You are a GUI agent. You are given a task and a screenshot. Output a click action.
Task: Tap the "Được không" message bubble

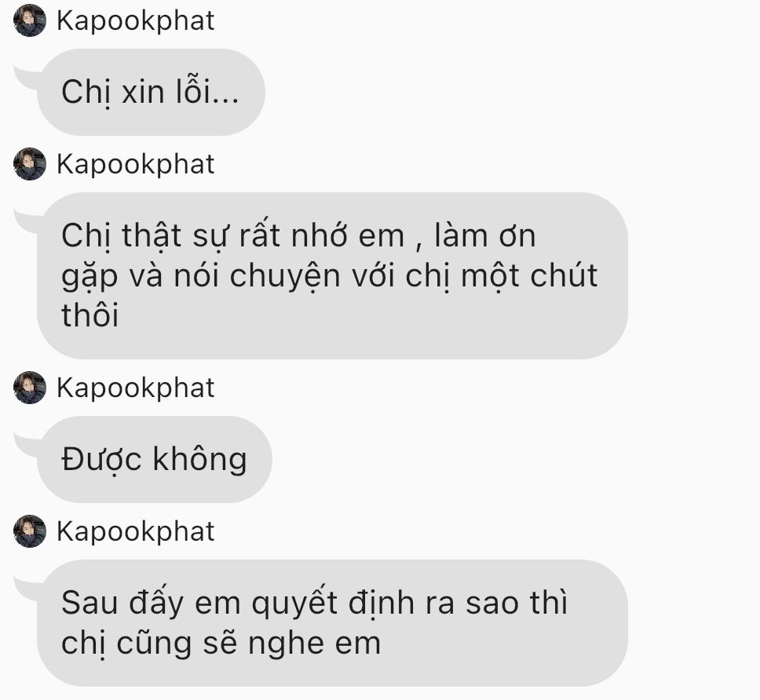(154, 459)
